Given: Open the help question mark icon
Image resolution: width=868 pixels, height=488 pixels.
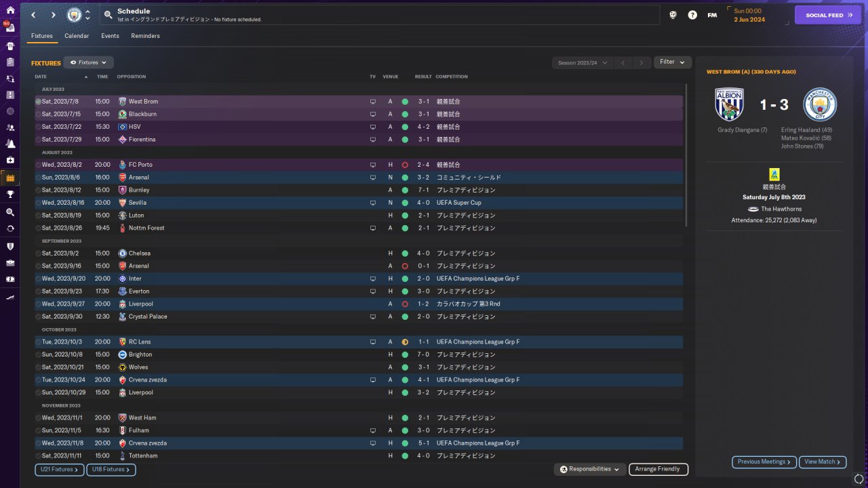Looking at the screenshot, I should [x=692, y=15].
